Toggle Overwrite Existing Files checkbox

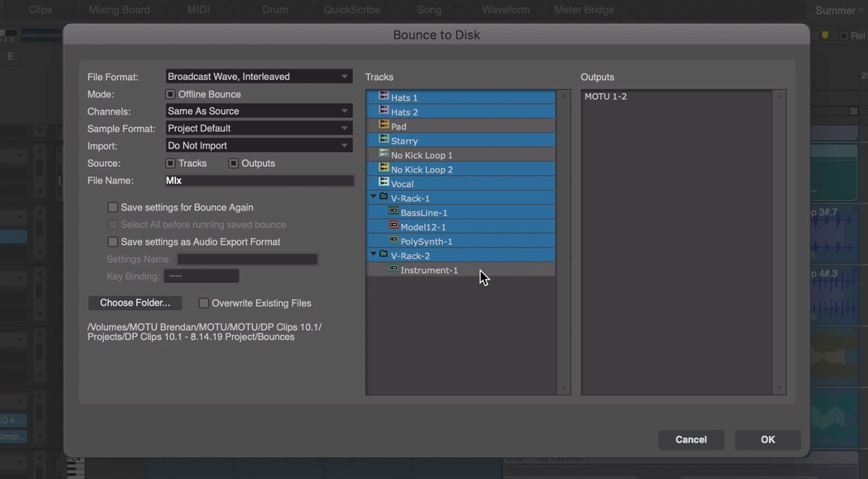click(204, 303)
